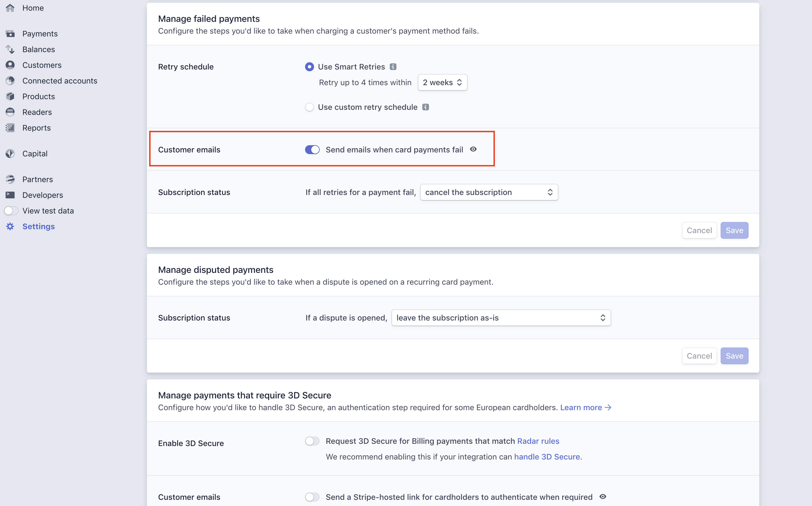Open Balances section
812x506 pixels.
point(38,49)
